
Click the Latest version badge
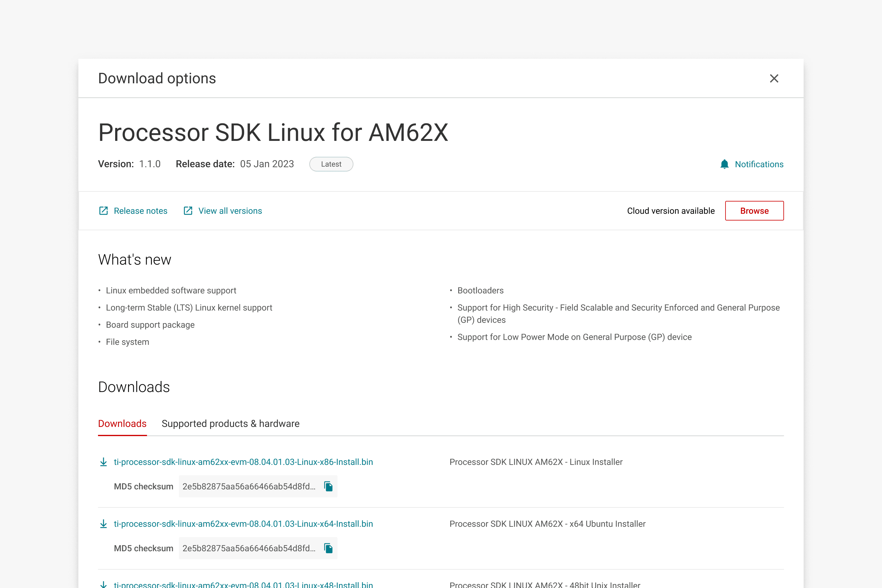pos(331,164)
